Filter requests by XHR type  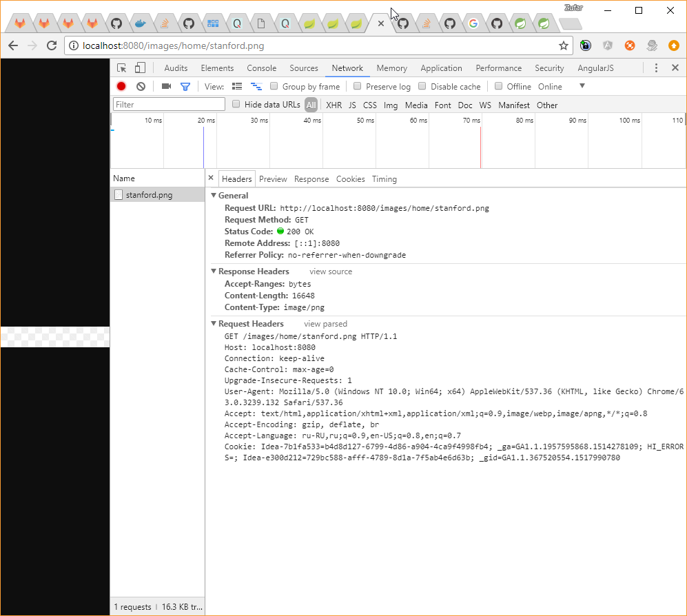[334, 105]
